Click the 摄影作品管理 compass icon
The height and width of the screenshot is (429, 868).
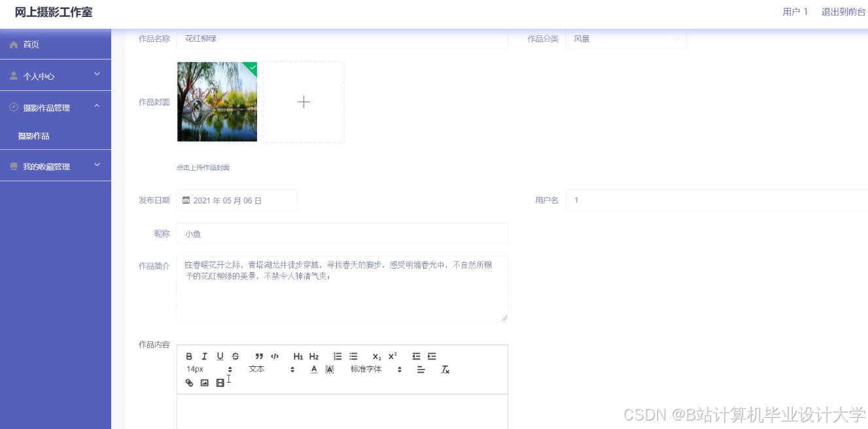[14, 107]
